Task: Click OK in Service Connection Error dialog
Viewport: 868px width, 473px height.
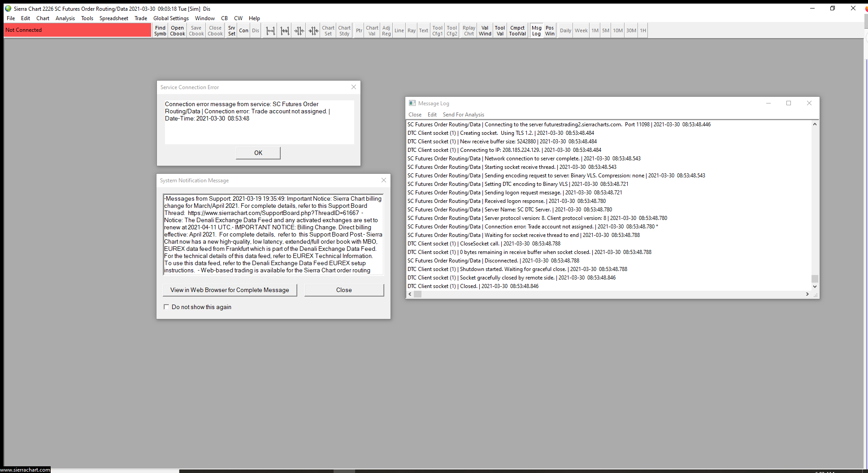Action: pyautogui.click(x=258, y=153)
